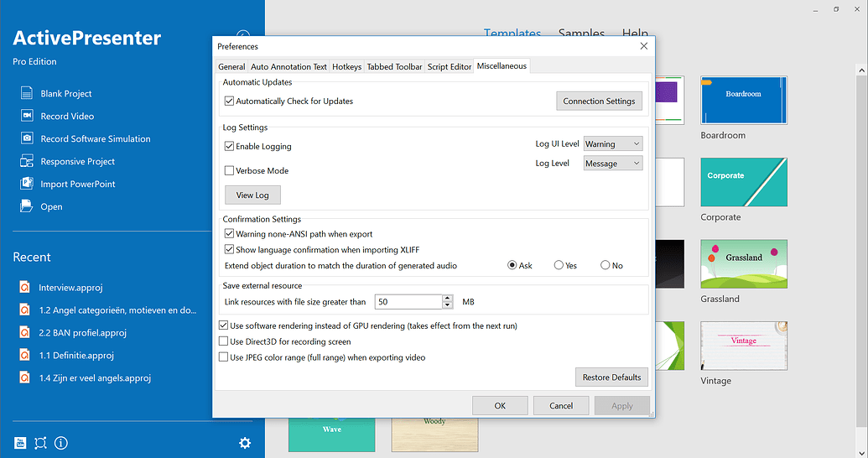Uncheck Automatically Check for Updates

(230, 101)
